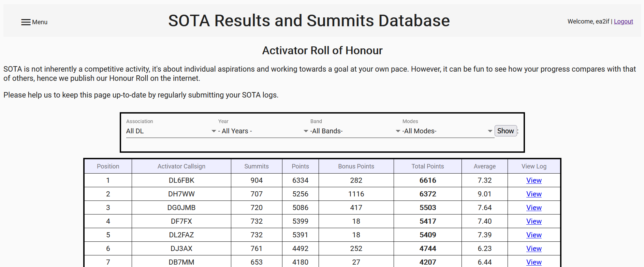Click the View Log column header

534,166
